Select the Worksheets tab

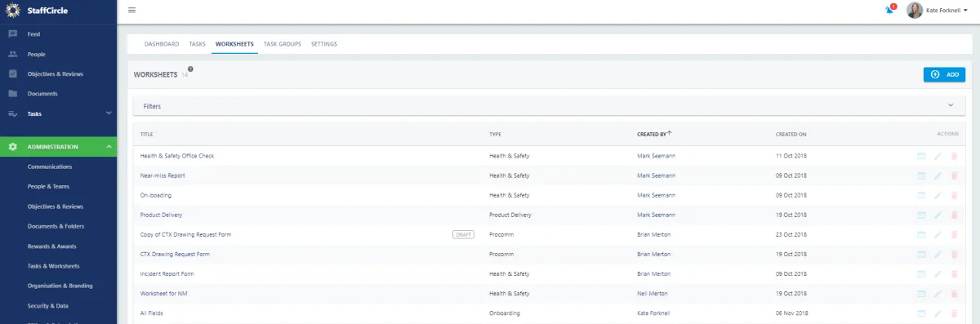(234, 44)
